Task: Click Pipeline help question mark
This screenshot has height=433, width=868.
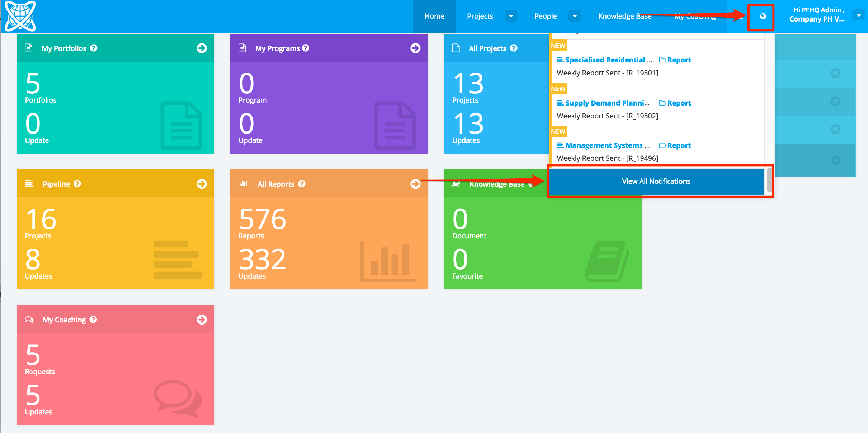Action: click(x=77, y=184)
